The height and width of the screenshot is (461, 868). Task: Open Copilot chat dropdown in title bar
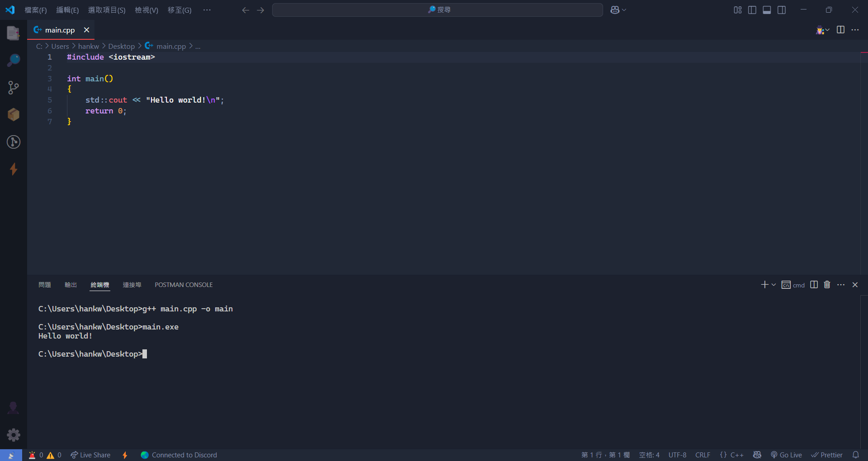(x=618, y=10)
